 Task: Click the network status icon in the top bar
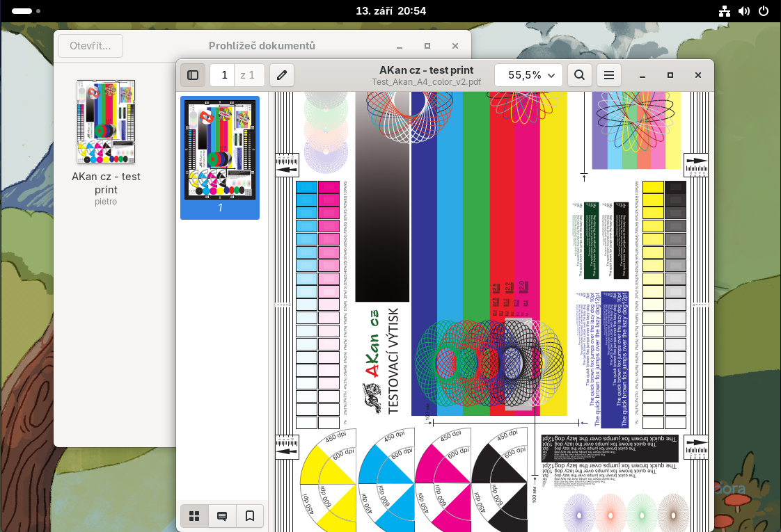point(725,11)
